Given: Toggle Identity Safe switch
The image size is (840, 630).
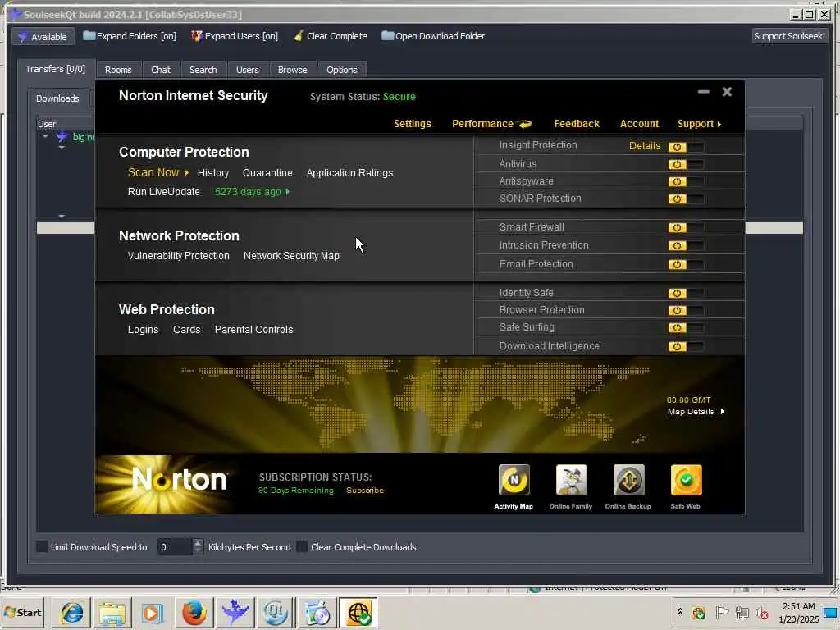Looking at the screenshot, I should (x=686, y=293).
